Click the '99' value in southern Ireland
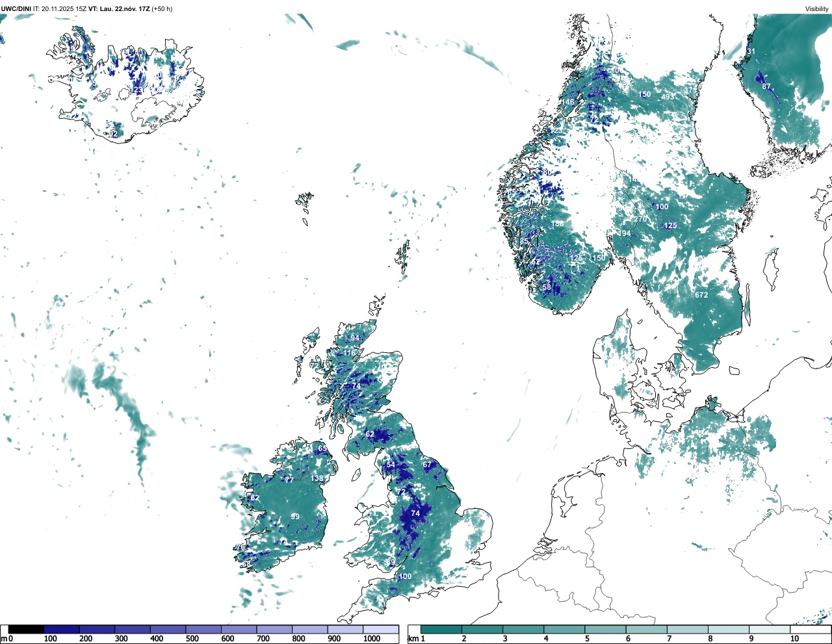The height and width of the screenshot is (644, 832). coord(295,517)
